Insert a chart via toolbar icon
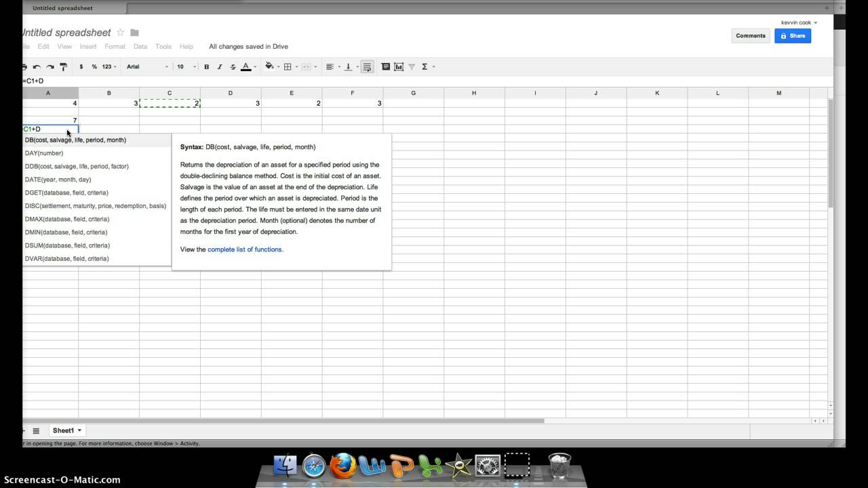868x488 pixels. coord(399,66)
